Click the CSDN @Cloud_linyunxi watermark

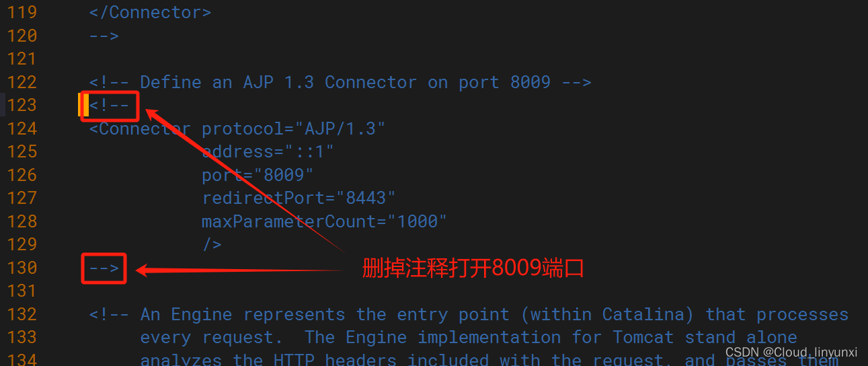(x=791, y=353)
